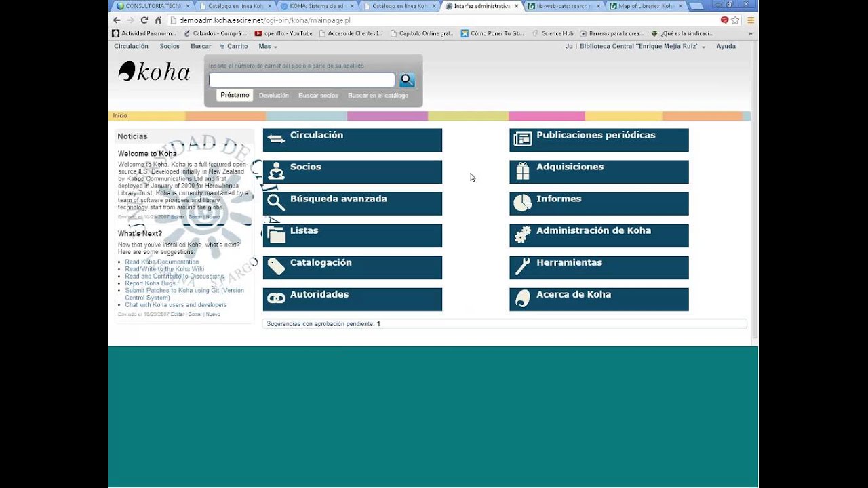The height and width of the screenshot is (488, 868).
Task: Click the Publicaciones periódicas newspaper icon
Action: point(523,139)
